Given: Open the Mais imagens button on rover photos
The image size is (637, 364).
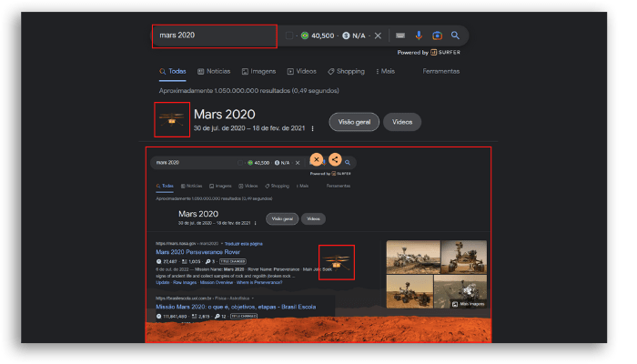Looking at the screenshot, I should tap(468, 304).
